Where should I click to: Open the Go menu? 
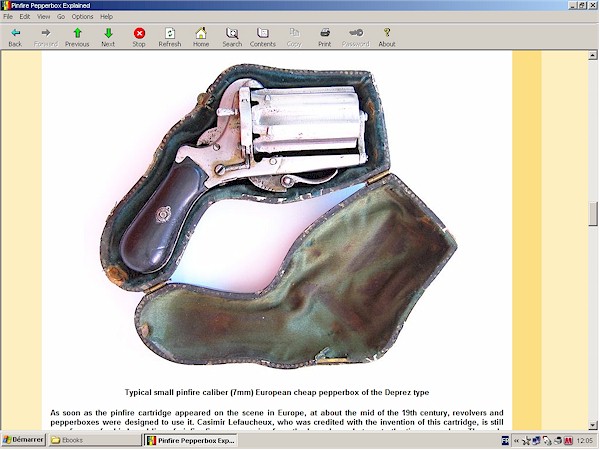61,16
